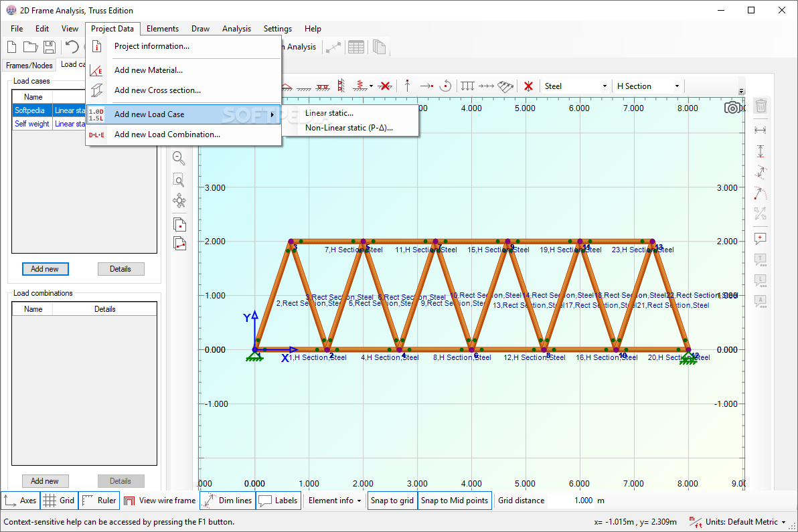The width and height of the screenshot is (798, 532).
Task: Click the zoom out magnifier icon
Action: 179,158
